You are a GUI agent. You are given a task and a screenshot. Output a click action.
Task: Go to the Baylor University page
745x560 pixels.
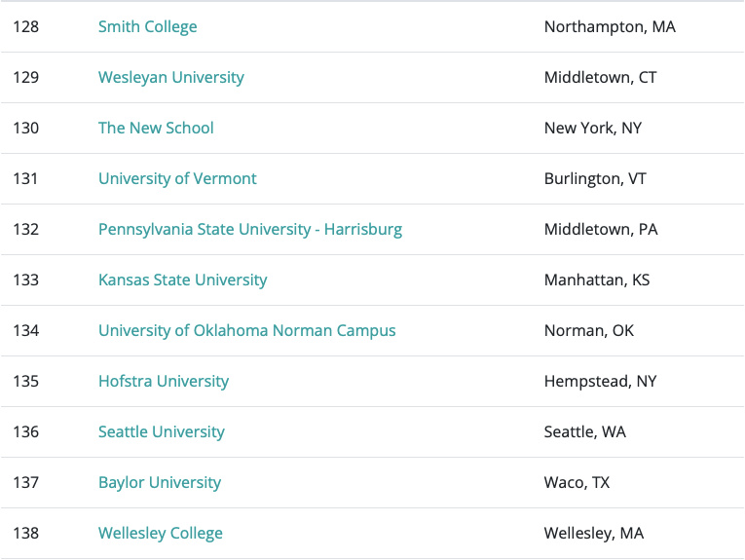point(160,483)
